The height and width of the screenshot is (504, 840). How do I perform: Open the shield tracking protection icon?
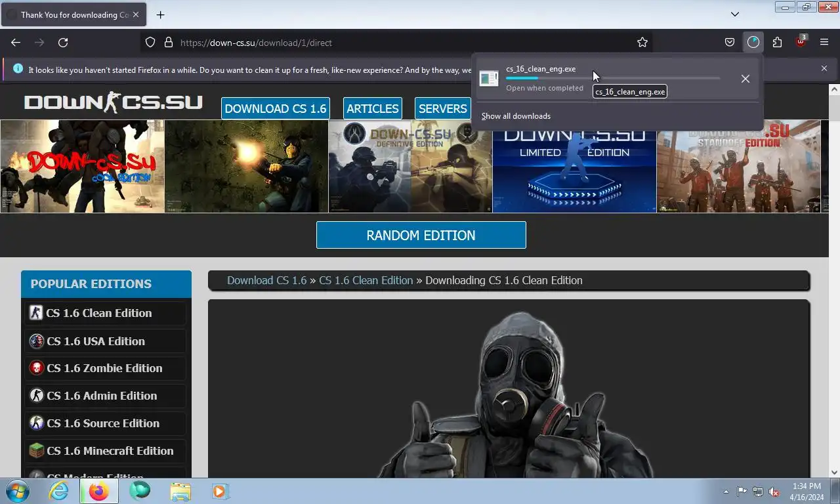pos(150,43)
